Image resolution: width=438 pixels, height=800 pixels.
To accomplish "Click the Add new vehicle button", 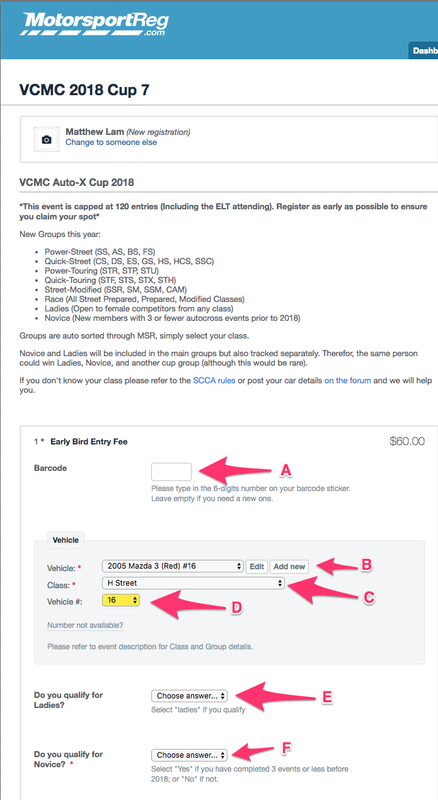I will tap(289, 566).
